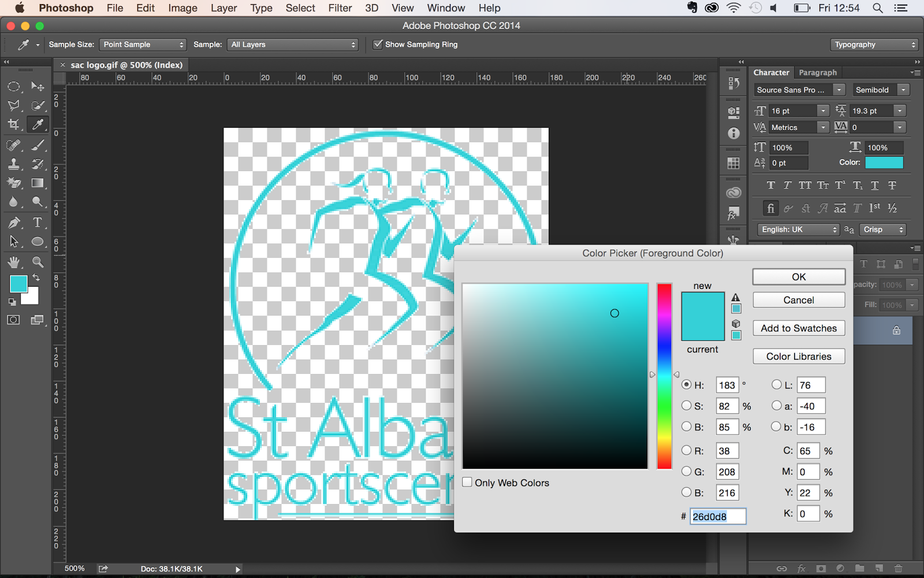Click the not-web-safe cube icon
The width and height of the screenshot is (924, 578).
pos(736,324)
